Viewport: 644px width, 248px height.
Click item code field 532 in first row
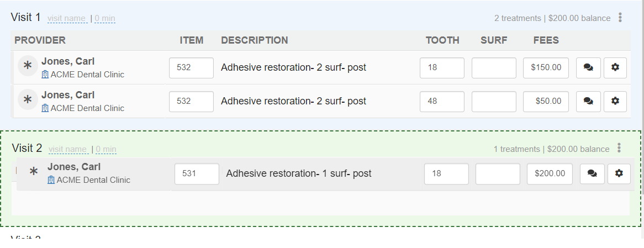[192, 68]
